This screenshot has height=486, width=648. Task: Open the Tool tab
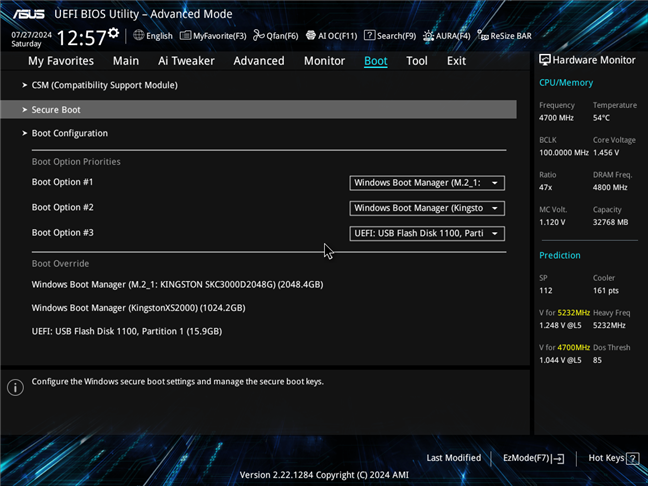point(417,61)
